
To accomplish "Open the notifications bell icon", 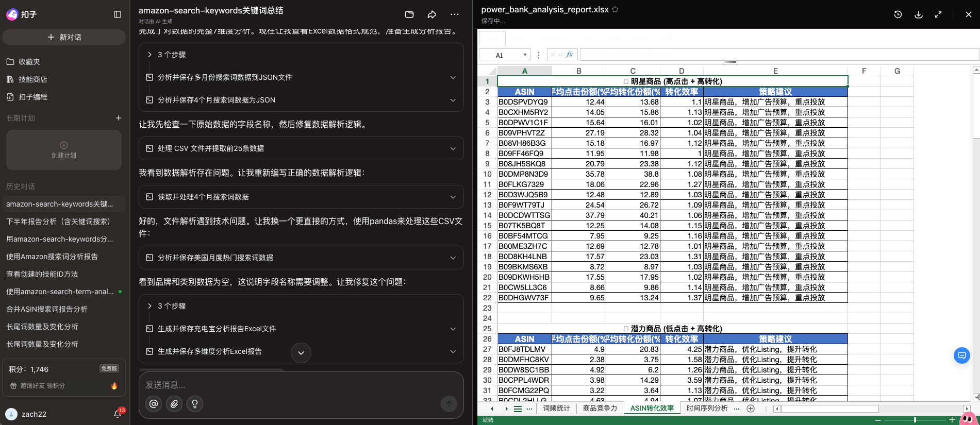I will click(118, 414).
